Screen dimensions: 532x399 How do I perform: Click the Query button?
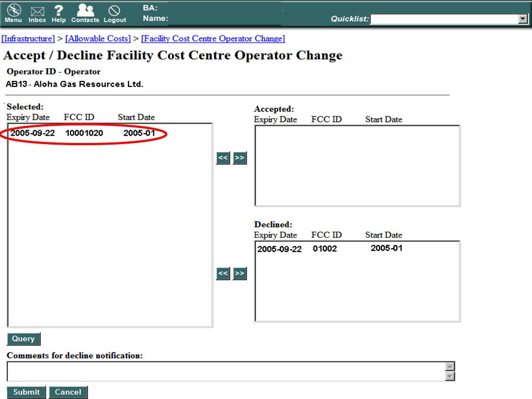(23, 339)
